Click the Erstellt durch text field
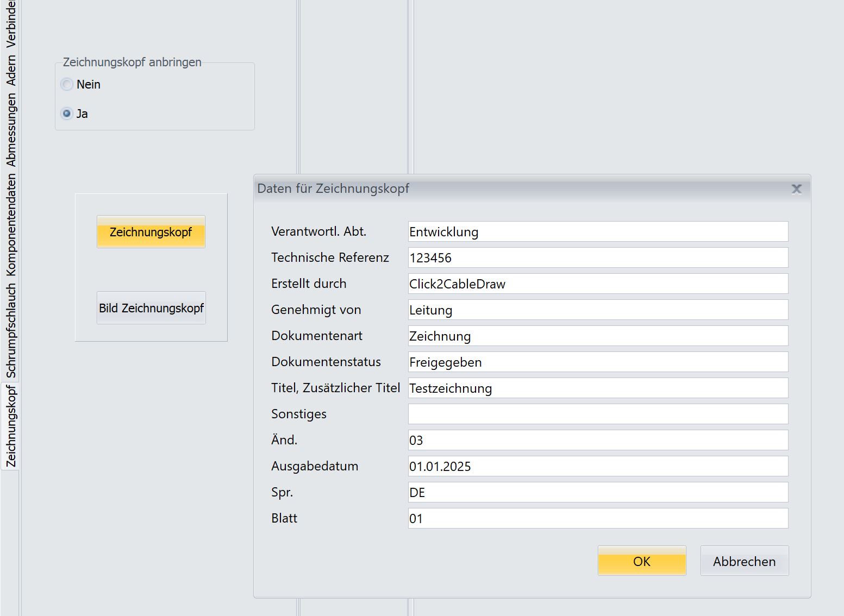Image resolution: width=844 pixels, height=616 pixels. pos(598,284)
